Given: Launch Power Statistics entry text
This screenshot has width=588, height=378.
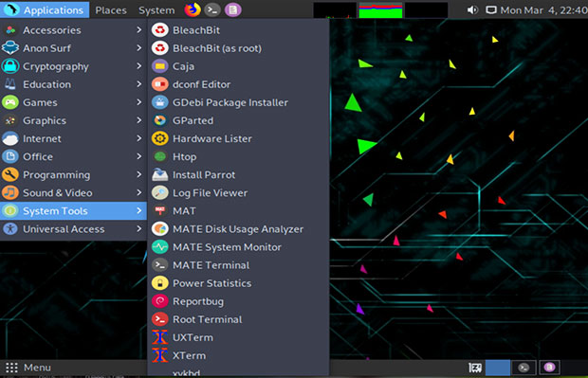Looking at the screenshot, I should pos(211,283).
